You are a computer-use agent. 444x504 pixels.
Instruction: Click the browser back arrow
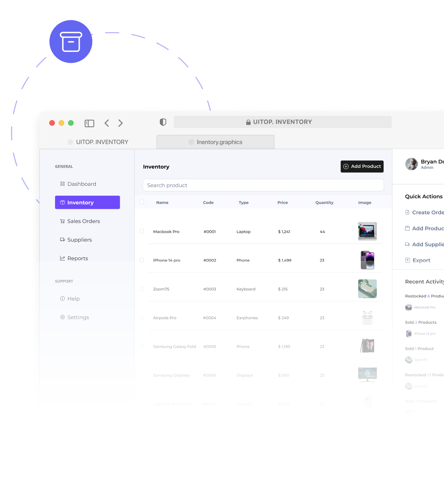coord(107,123)
